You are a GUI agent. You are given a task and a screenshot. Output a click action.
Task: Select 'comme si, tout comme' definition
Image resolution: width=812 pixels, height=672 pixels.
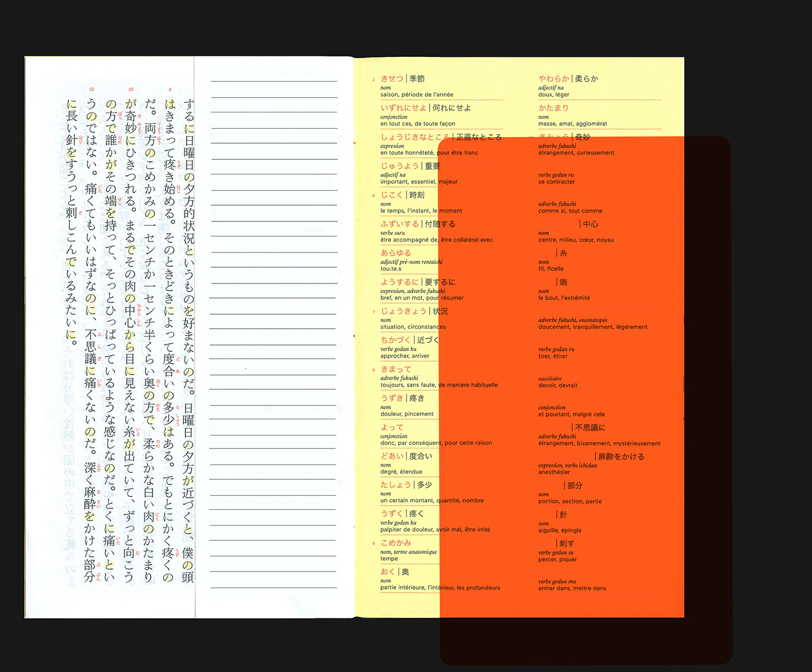571,211
